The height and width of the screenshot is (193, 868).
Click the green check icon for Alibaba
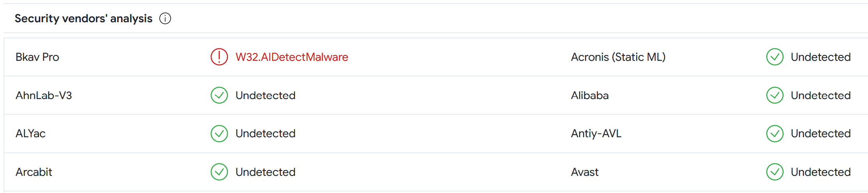point(775,95)
